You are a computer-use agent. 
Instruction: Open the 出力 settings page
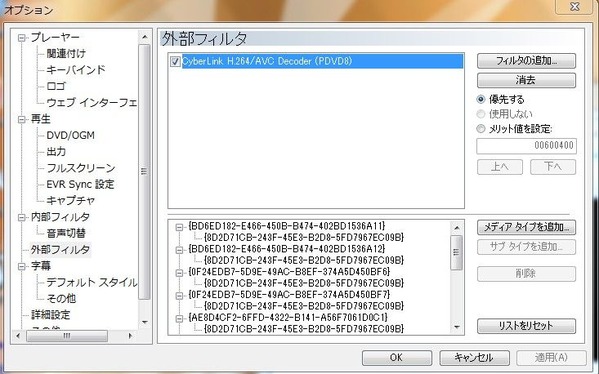click(56, 152)
